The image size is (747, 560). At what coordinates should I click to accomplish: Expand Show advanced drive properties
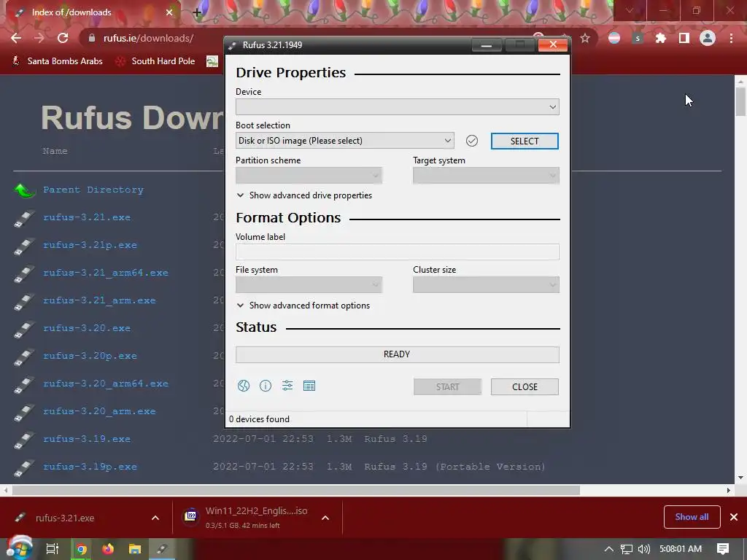click(x=304, y=195)
